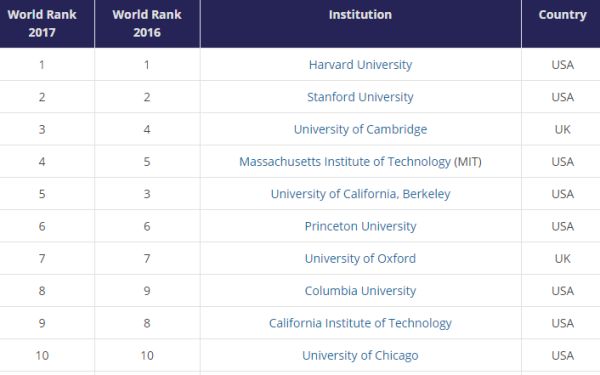
Task: Select University of California, Berkeley link
Action: 360,194
